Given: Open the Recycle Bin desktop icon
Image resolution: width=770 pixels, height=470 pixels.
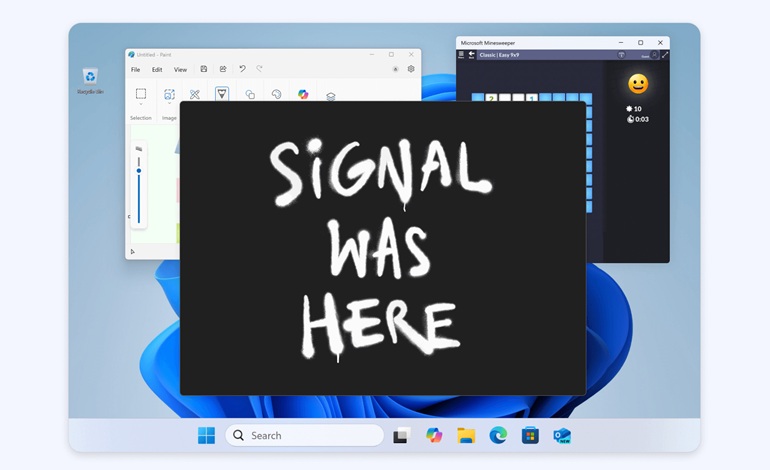Looking at the screenshot, I should click(x=90, y=81).
